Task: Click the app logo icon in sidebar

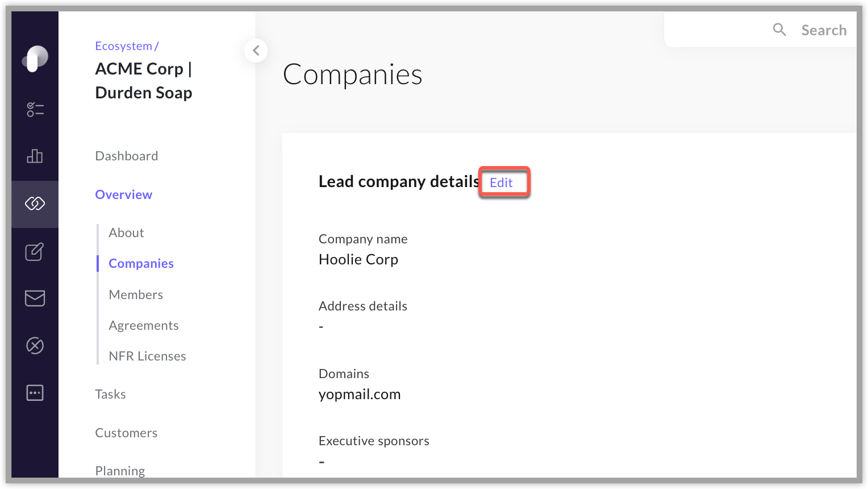Action: point(35,59)
